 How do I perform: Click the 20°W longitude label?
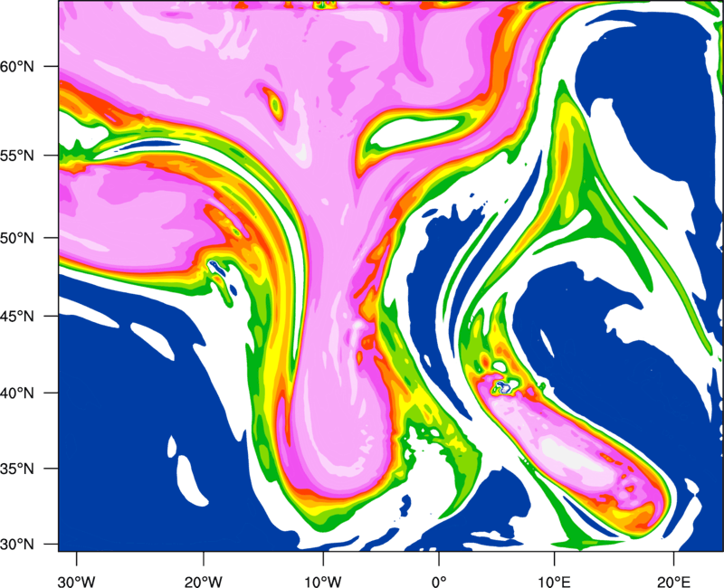click(x=203, y=581)
